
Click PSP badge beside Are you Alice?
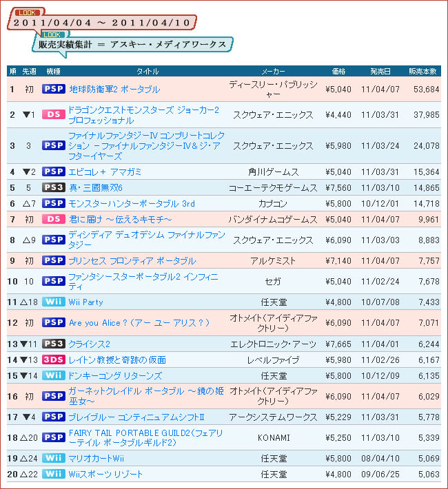[x=54, y=322]
